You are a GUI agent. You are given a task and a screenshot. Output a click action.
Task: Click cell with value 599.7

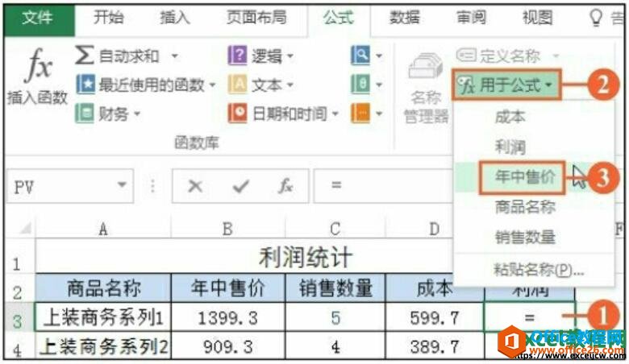[x=435, y=317]
